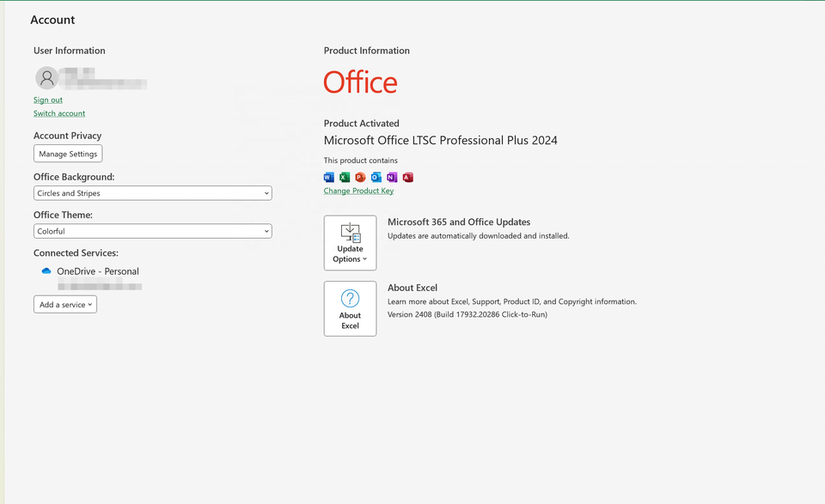This screenshot has width=825, height=504.
Task: Click the OneNote product icon
Action: tap(392, 177)
